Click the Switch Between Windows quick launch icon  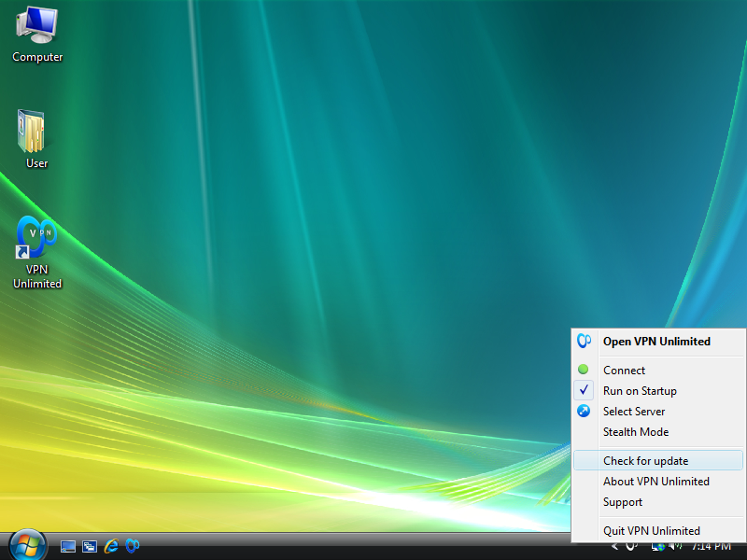(89, 546)
